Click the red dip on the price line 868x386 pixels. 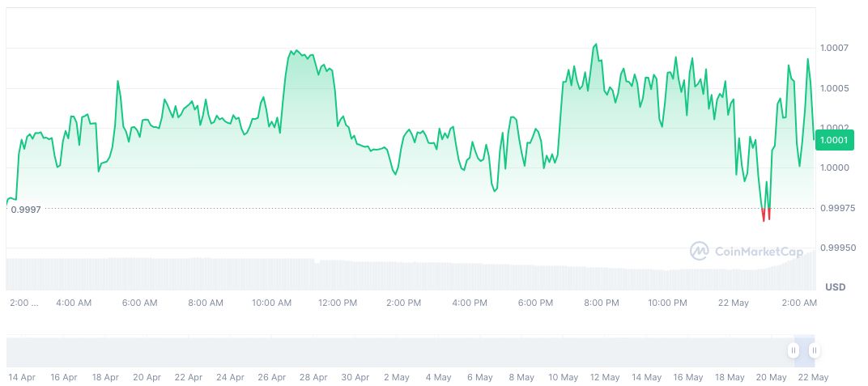pyautogui.click(x=765, y=215)
